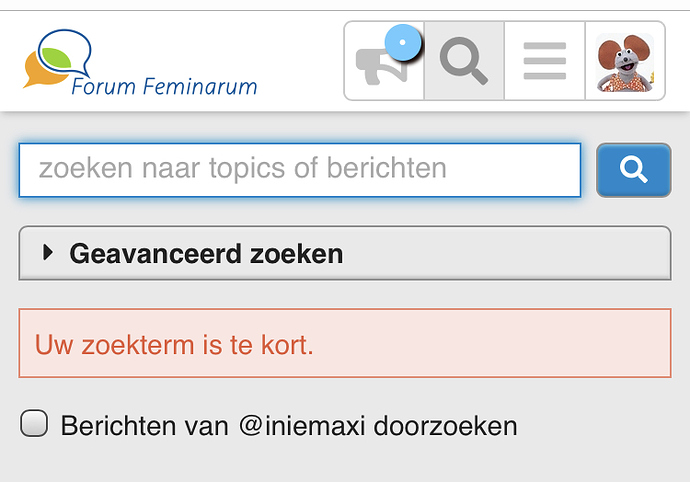This screenshot has width=690, height=482.
Task: Open the mouse puppet user avatar
Action: pos(625,62)
